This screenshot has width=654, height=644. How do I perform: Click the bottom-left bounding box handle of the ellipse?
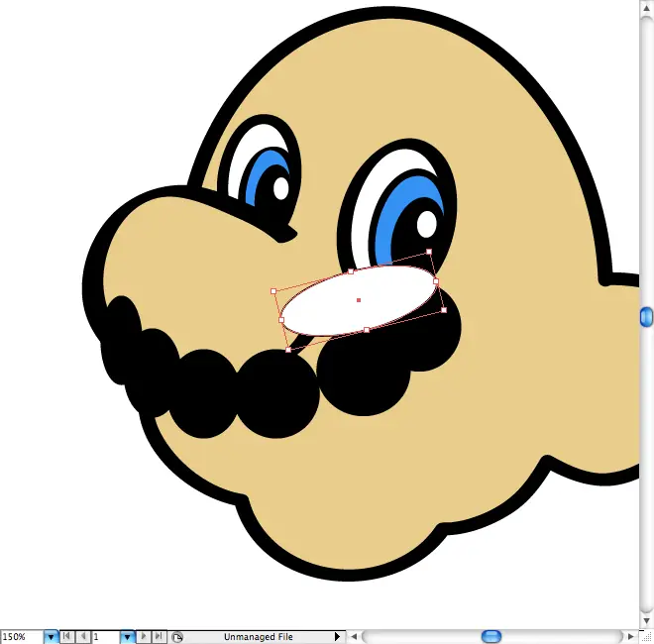tap(288, 350)
